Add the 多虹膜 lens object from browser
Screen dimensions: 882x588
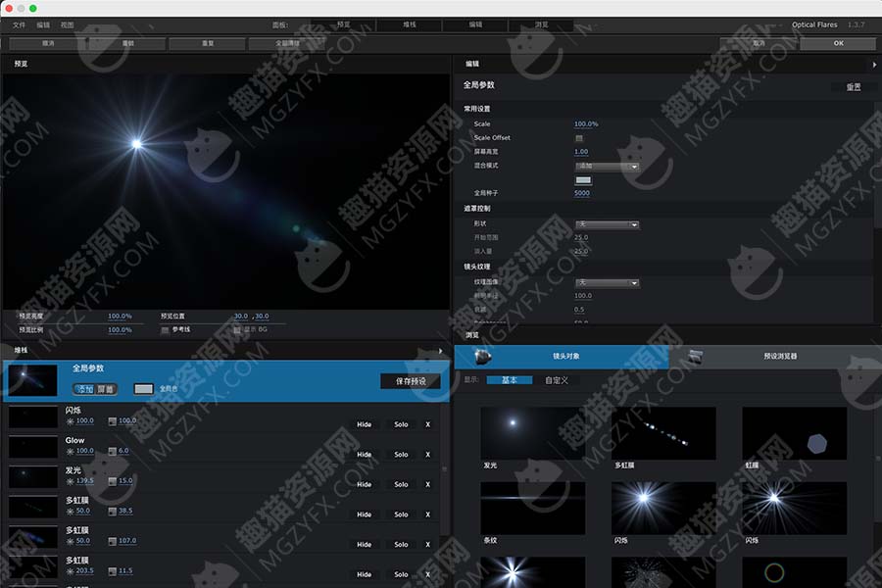(x=663, y=433)
